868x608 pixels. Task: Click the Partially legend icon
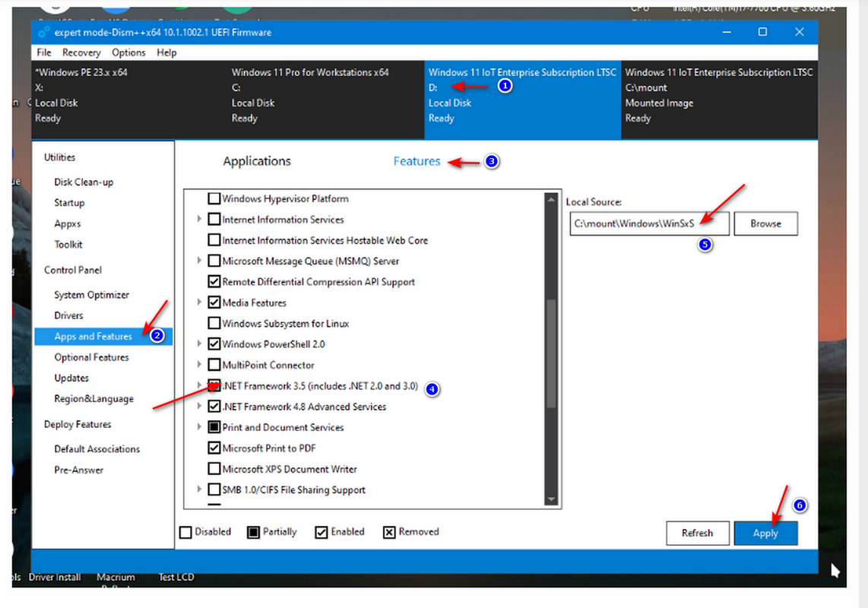[x=253, y=532]
